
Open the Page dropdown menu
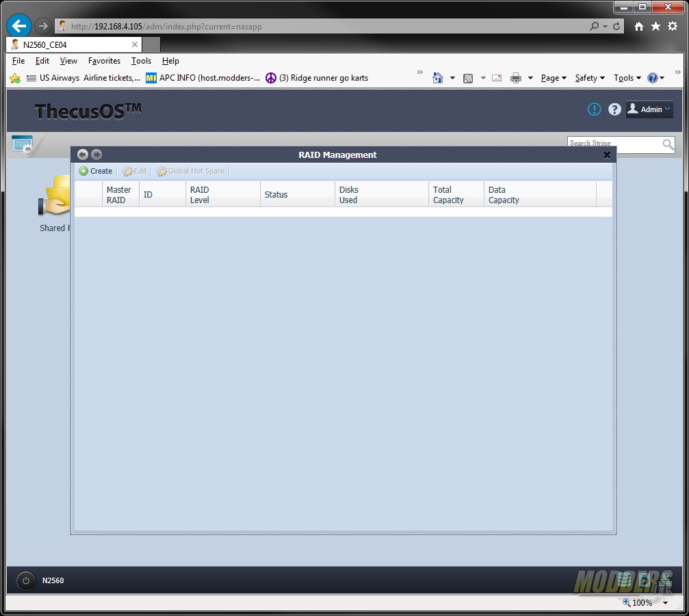coord(554,78)
